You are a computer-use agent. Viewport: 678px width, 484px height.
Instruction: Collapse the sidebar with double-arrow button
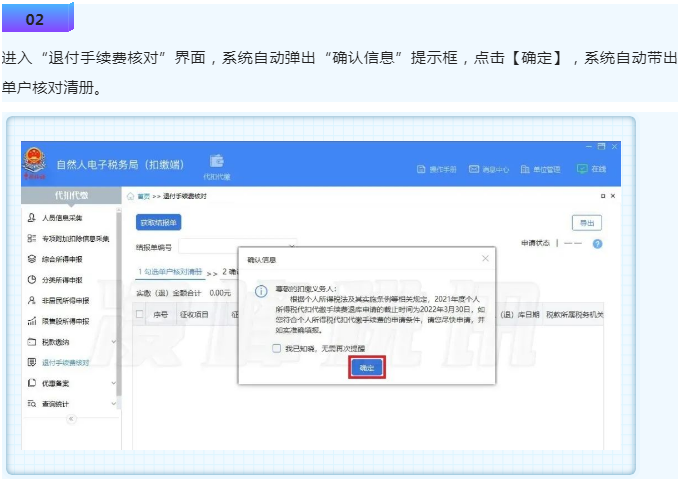pyautogui.click(x=71, y=419)
